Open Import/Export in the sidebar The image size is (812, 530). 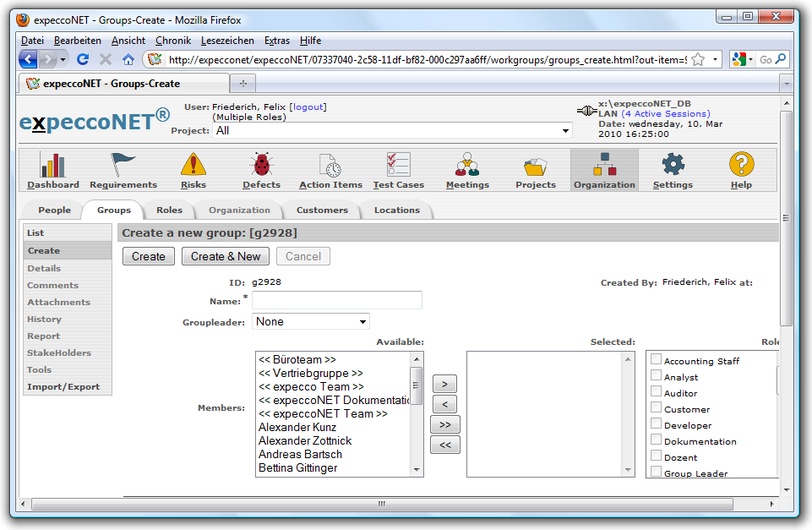(x=68, y=386)
